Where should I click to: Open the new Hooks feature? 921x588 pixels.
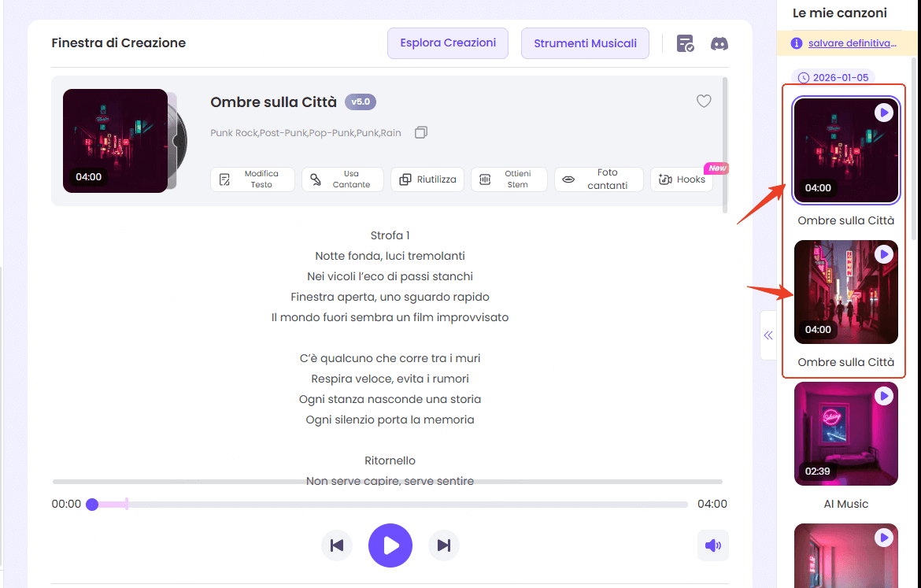[x=682, y=179]
